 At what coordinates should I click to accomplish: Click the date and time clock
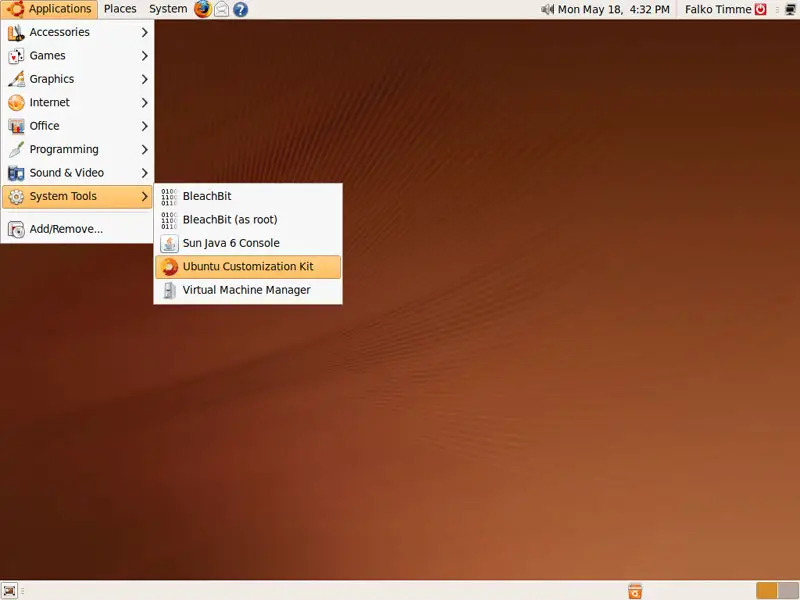613,9
